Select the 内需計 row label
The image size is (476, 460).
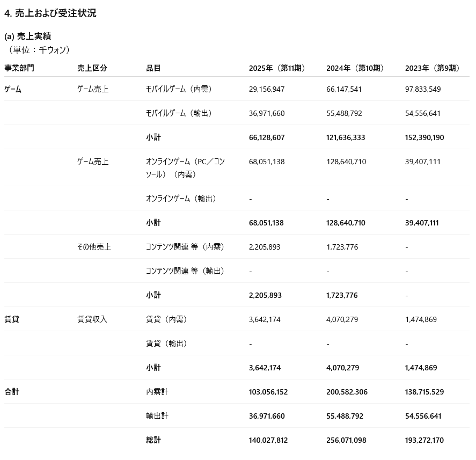157,392
